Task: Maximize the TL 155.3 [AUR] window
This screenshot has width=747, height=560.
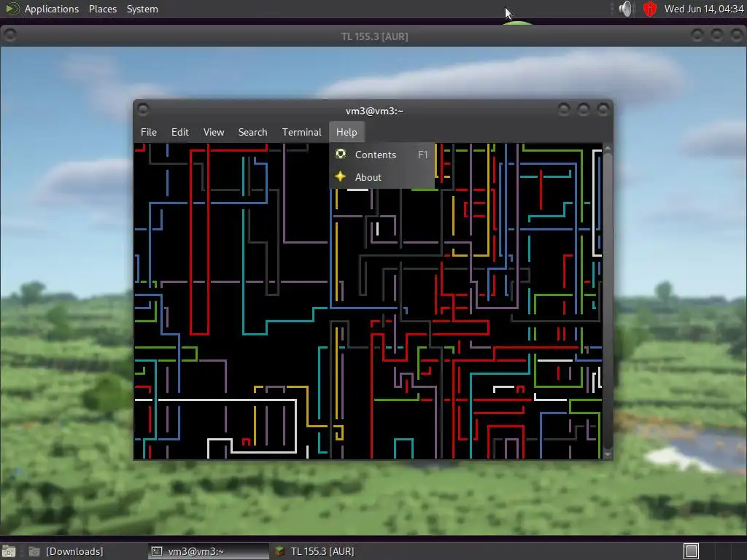Action: 717,35
